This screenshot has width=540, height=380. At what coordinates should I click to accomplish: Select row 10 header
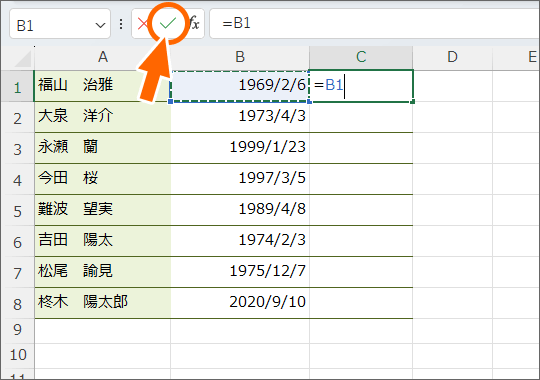17,356
